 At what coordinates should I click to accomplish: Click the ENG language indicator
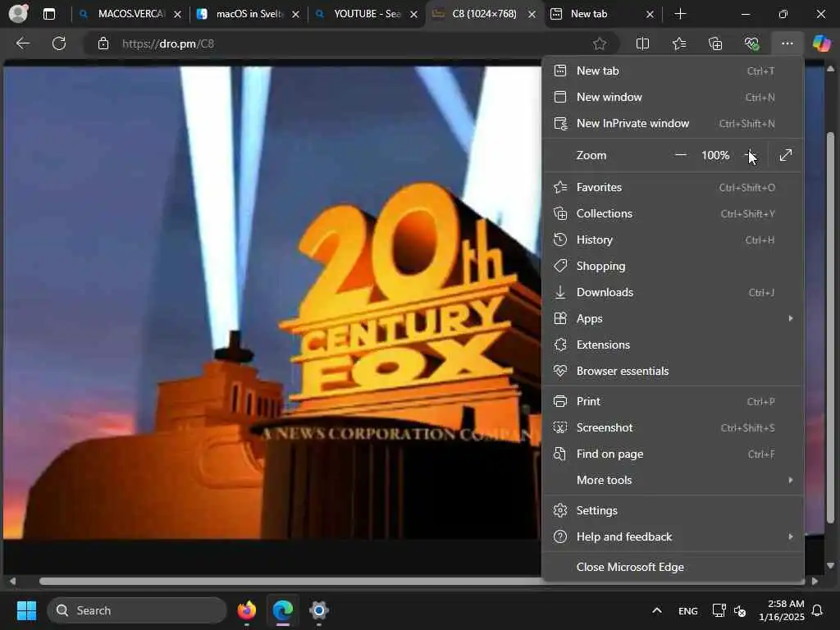tap(688, 611)
